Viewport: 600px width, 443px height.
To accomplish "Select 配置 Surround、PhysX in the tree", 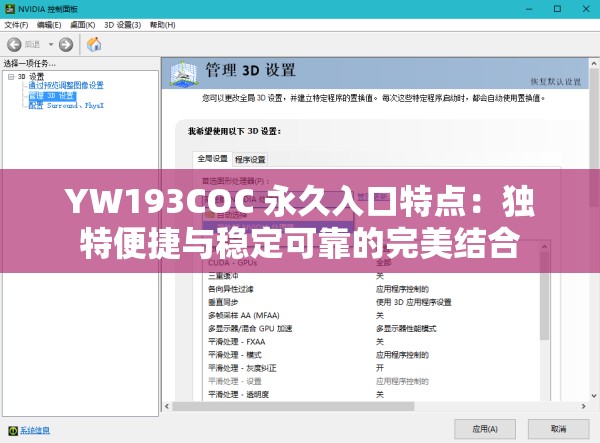I will (66, 105).
